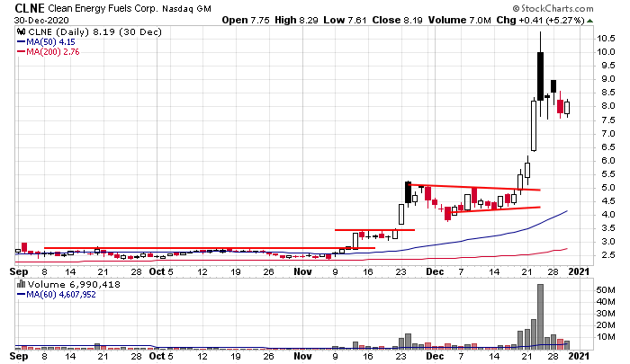Image resolution: width=630 pixels, height=364 pixels.
Task: Click the 30-Dec-2020 date label
Action: point(41,20)
